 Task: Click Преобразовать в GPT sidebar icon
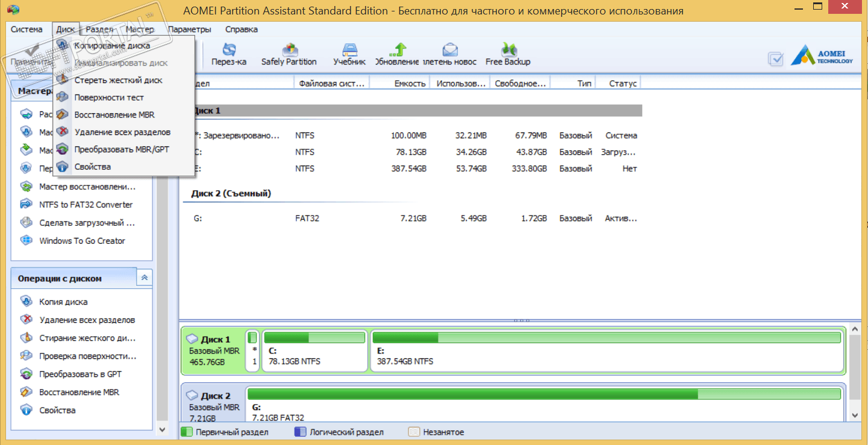pos(27,374)
